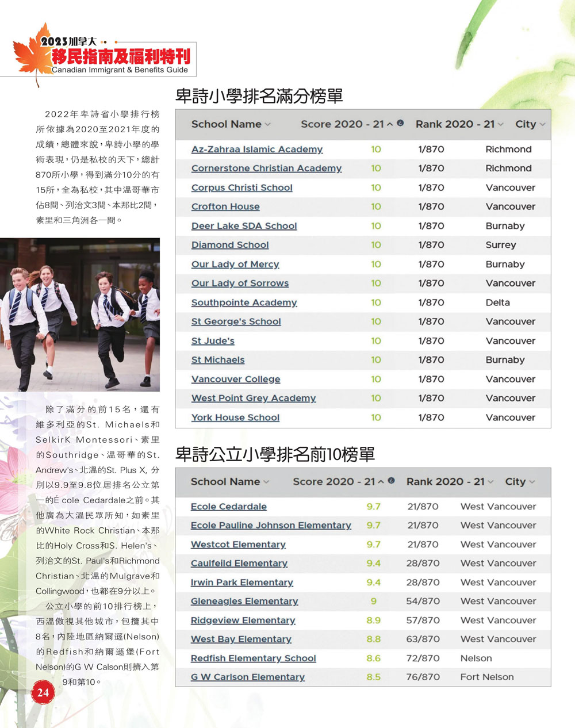Open Ecole Pauline Johnson Elementary link
Viewport: 575px width, 728px height.
point(271,525)
